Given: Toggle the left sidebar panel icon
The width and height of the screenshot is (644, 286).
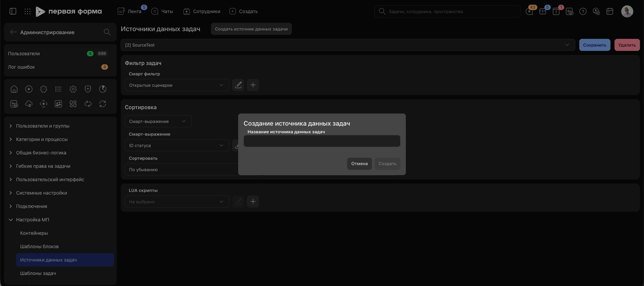Looking at the screenshot, I should point(13,11).
